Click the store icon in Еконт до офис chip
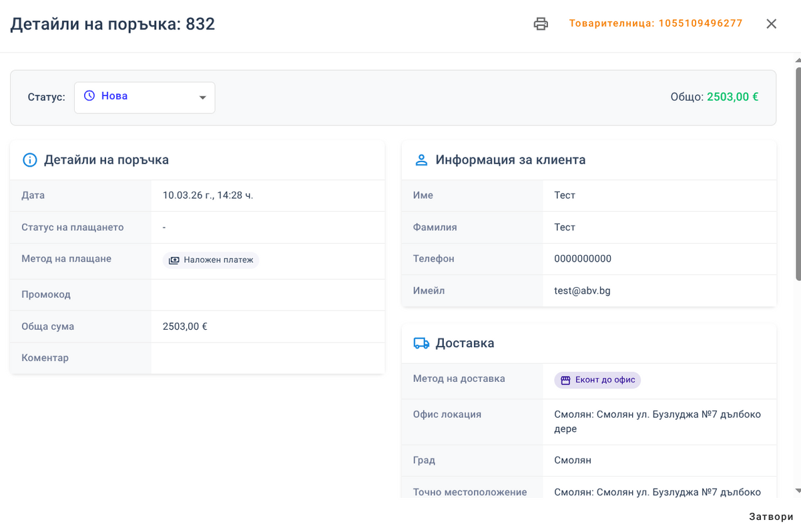Image resolution: width=801 pixels, height=532 pixels. click(565, 380)
